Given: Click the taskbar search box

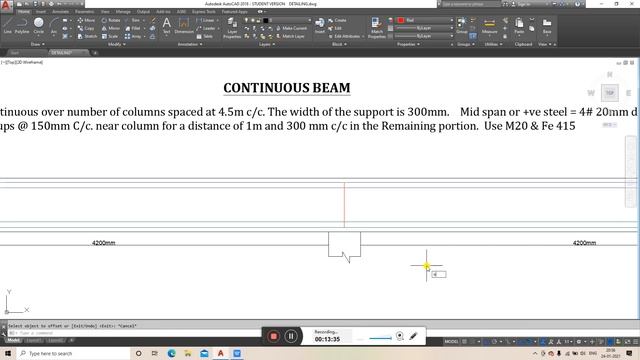Looking at the screenshot, I should (73, 353).
